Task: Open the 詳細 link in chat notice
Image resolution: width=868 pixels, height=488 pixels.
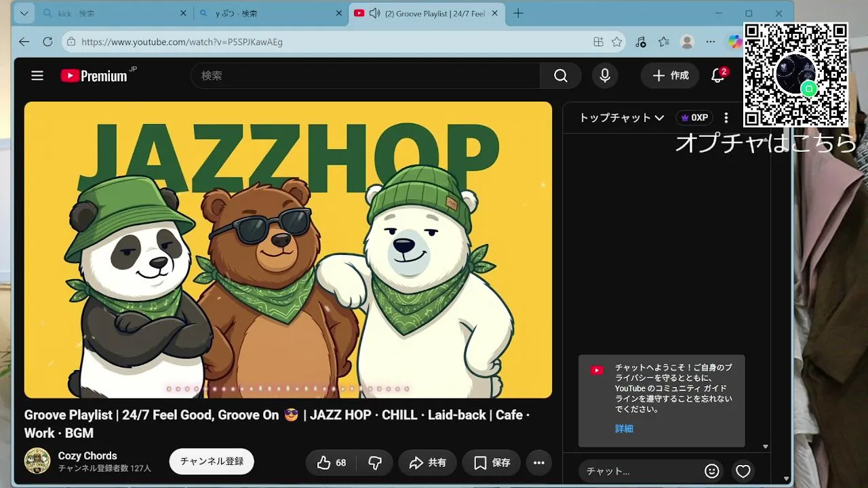Action: pyautogui.click(x=624, y=429)
